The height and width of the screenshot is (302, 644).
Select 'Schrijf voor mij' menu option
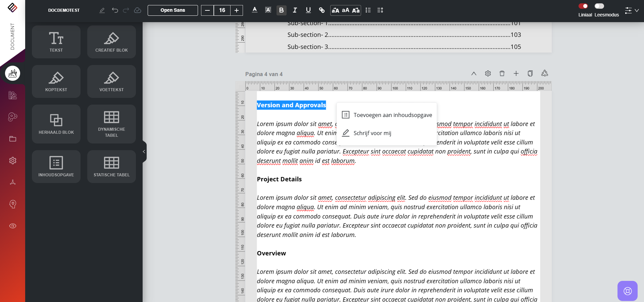click(372, 133)
